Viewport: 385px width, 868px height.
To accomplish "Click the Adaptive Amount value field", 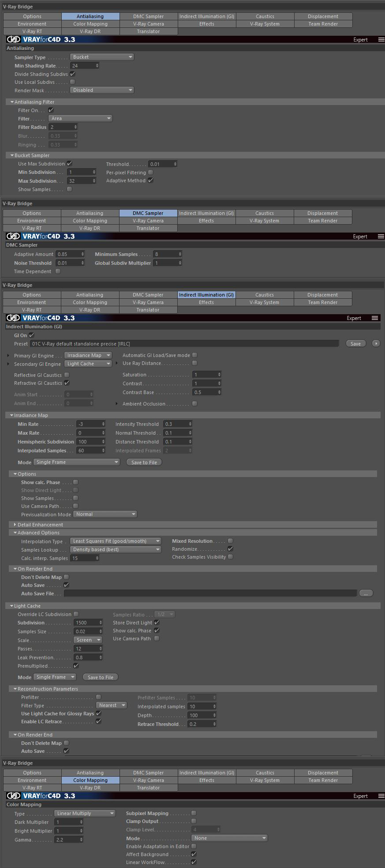I will [68, 254].
